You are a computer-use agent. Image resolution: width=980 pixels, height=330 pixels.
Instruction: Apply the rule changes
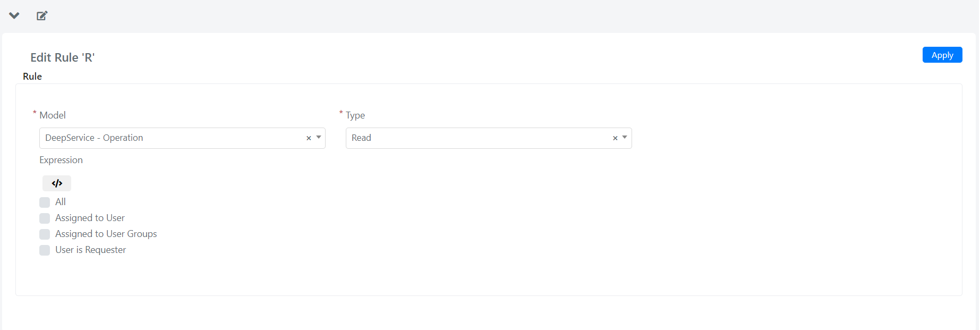[942, 55]
